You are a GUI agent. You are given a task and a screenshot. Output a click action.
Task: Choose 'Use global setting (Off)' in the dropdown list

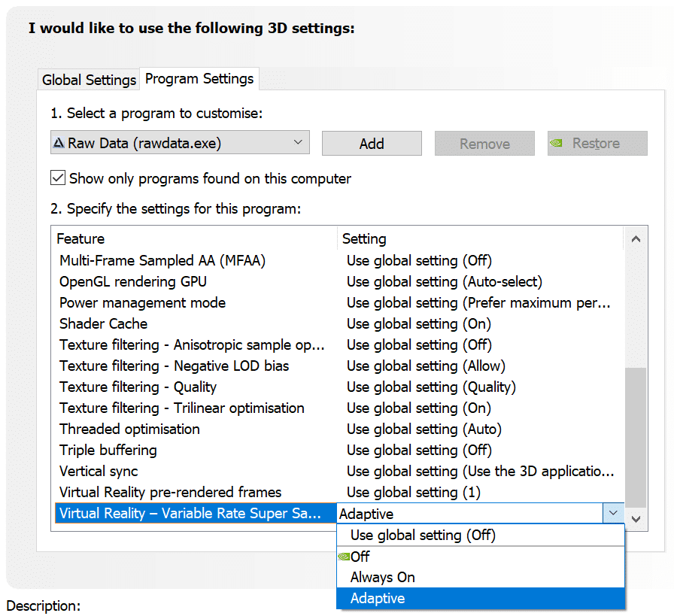point(480,536)
